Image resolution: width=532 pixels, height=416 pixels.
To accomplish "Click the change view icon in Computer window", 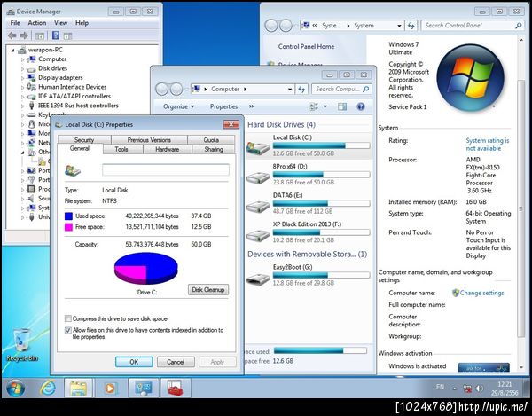I will (x=314, y=107).
